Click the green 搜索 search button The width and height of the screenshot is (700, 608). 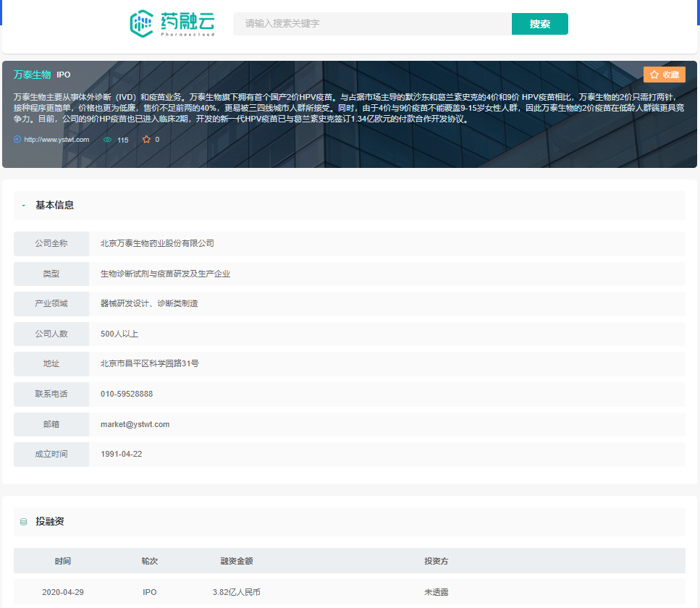(540, 24)
